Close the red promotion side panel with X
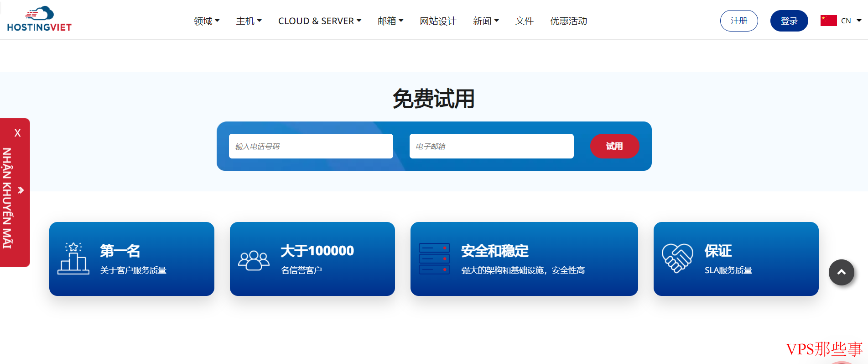 tap(17, 133)
